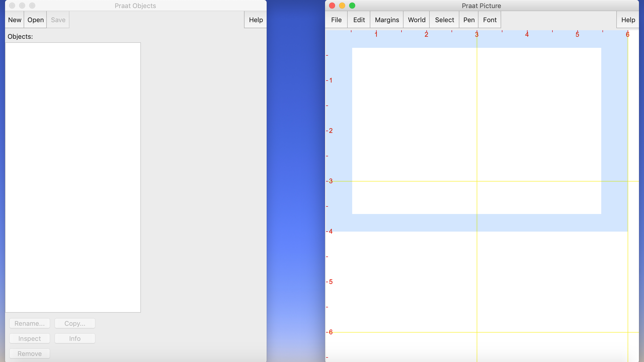Minimize Praat Picture with the yellow button
Screen dimensions: 644x362
coord(342,6)
